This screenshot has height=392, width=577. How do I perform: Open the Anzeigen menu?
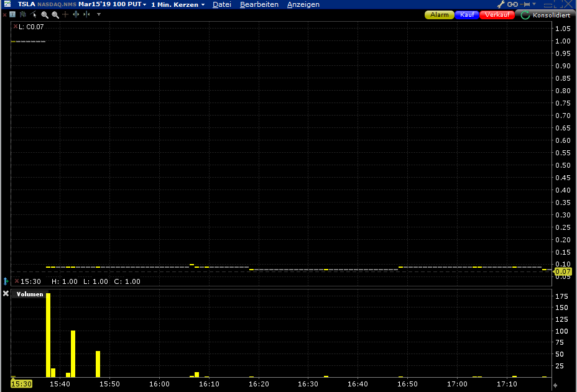pyautogui.click(x=303, y=4)
